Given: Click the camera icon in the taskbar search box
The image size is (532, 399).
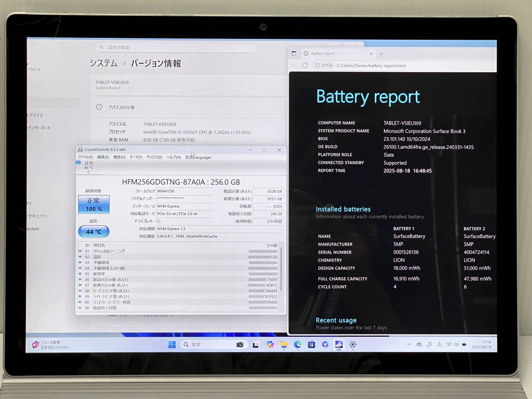Looking at the screenshot, I should pyautogui.click(x=240, y=345).
